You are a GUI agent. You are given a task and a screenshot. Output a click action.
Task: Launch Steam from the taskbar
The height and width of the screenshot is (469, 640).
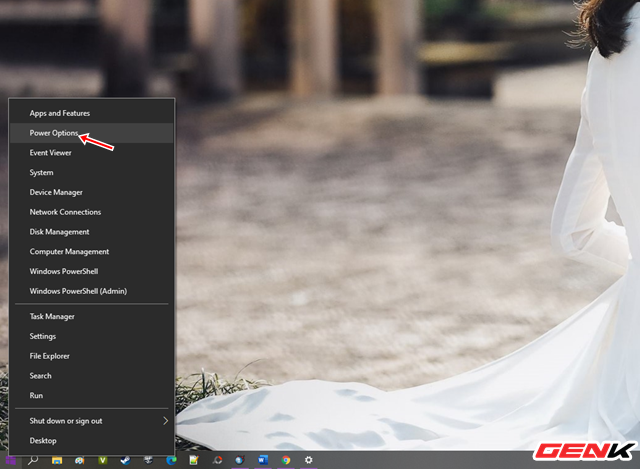click(x=127, y=461)
